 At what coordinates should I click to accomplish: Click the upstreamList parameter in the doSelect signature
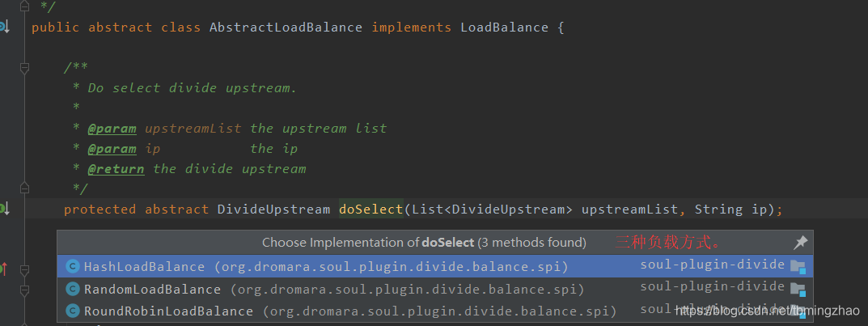tap(629, 210)
